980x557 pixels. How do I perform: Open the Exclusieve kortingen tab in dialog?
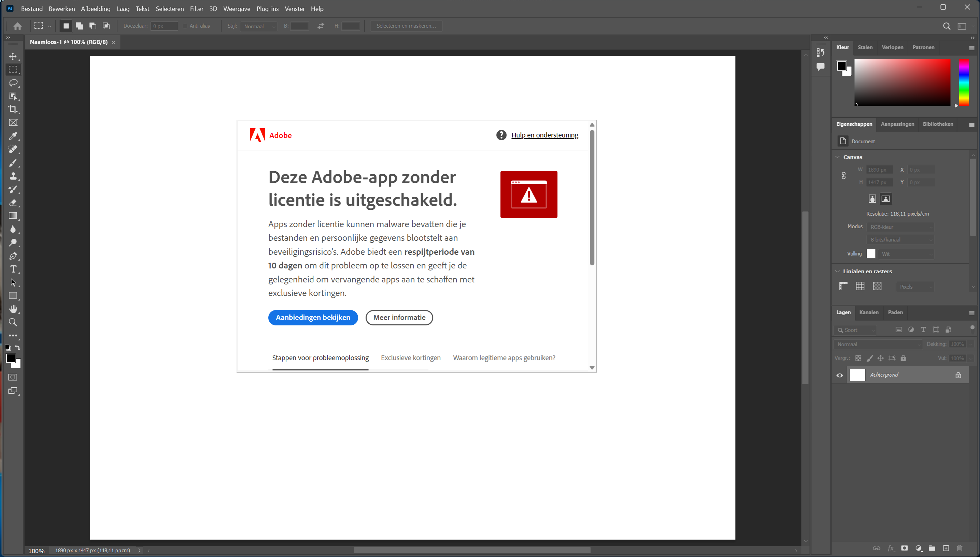click(411, 358)
